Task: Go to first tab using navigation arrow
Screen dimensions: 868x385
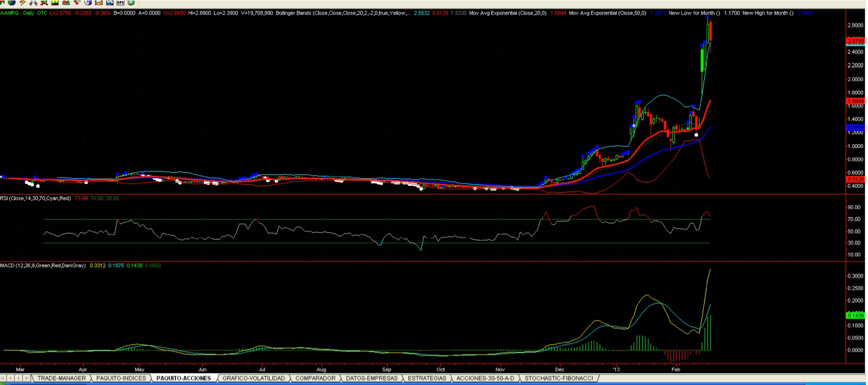Action: tap(3, 378)
